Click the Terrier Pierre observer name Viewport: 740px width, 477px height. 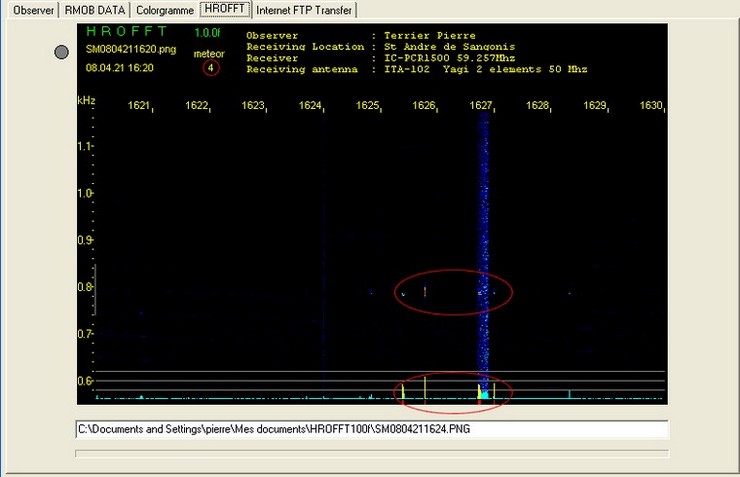[430, 35]
